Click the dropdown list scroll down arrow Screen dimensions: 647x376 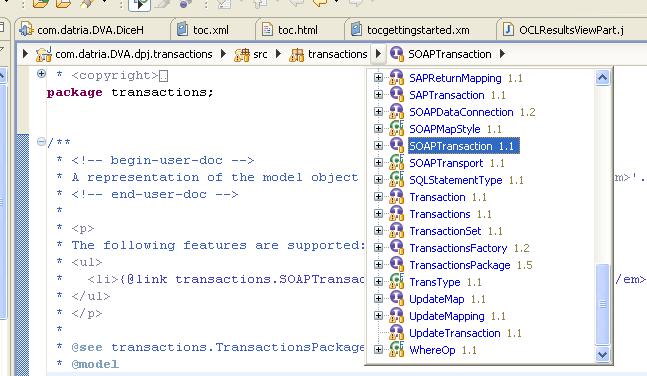click(602, 355)
